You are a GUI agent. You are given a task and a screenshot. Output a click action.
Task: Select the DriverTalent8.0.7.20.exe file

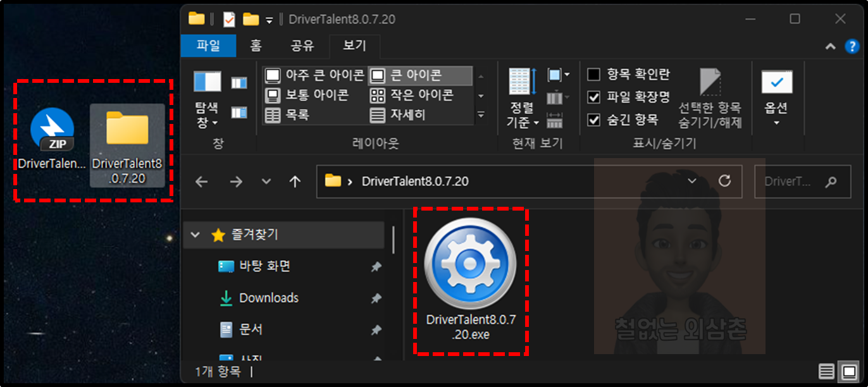[471, 280]
